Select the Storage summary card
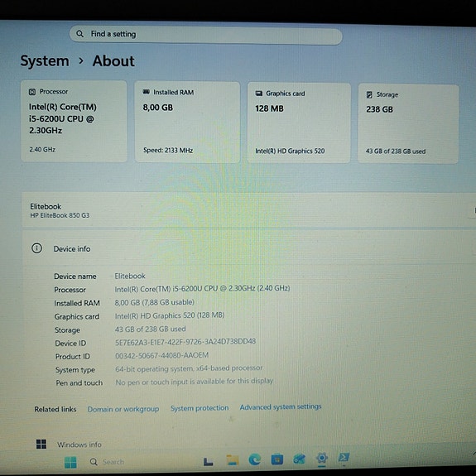 click(x=408, y=124)
